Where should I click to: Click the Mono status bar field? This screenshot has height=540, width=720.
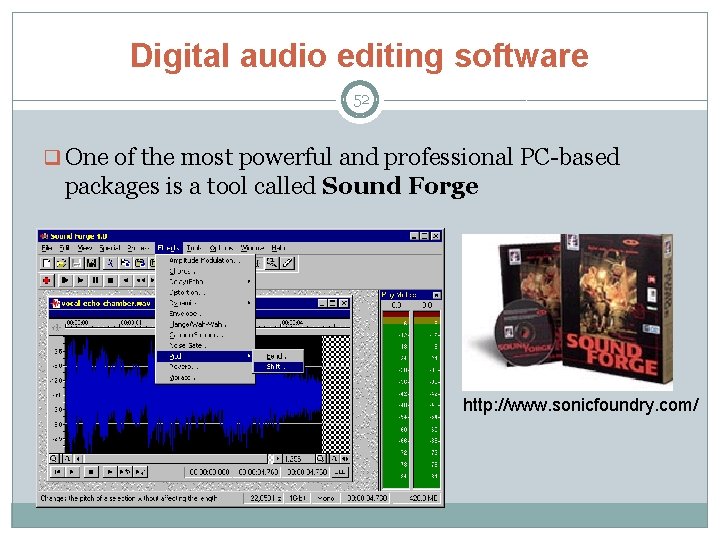(x=326, y=498)
